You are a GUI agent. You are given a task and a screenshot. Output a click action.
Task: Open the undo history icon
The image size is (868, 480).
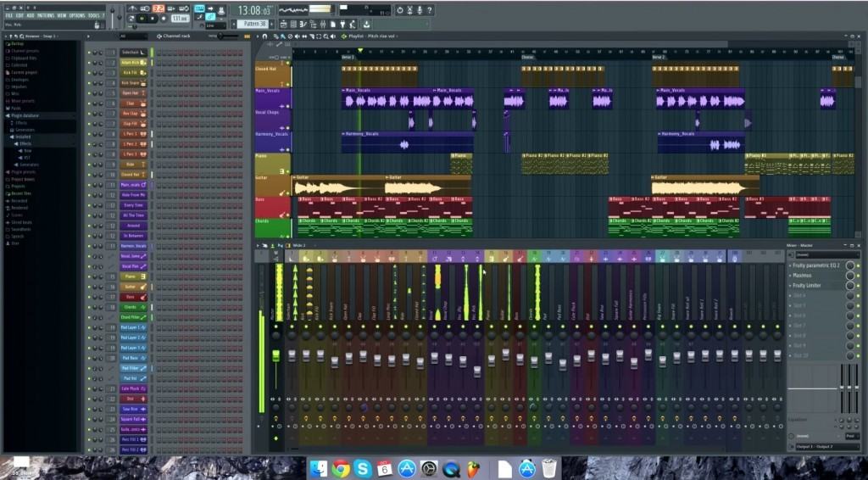tap(400, 9)
